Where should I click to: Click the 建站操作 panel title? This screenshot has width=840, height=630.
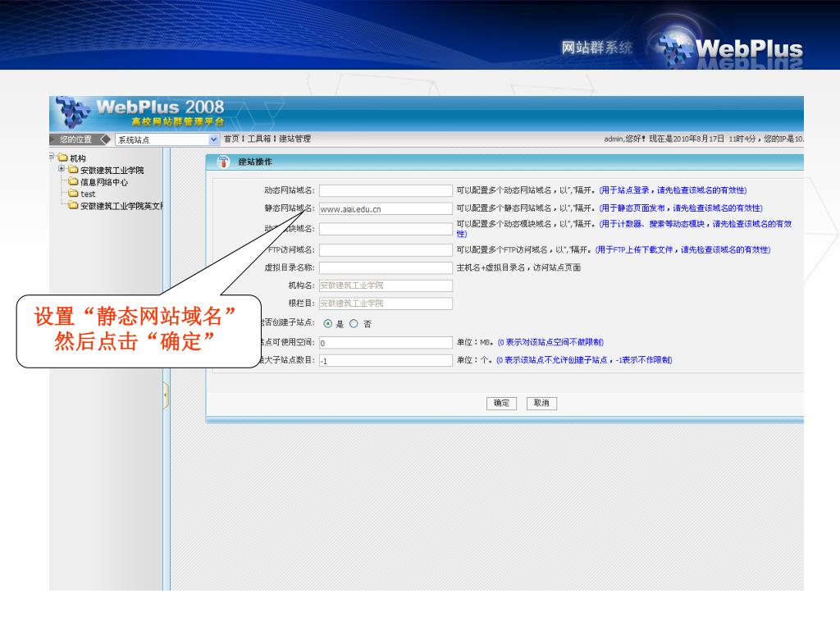coord(255,162)
